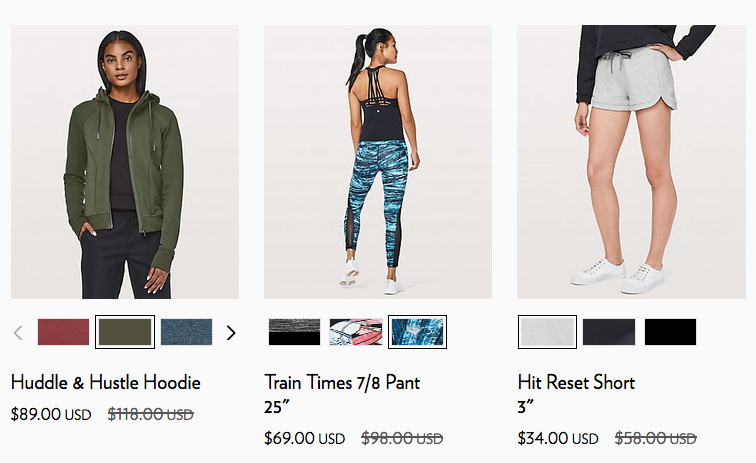The image size is (756, 463).
Task: View the grey shorts product photo
Action: pos(632,162)
